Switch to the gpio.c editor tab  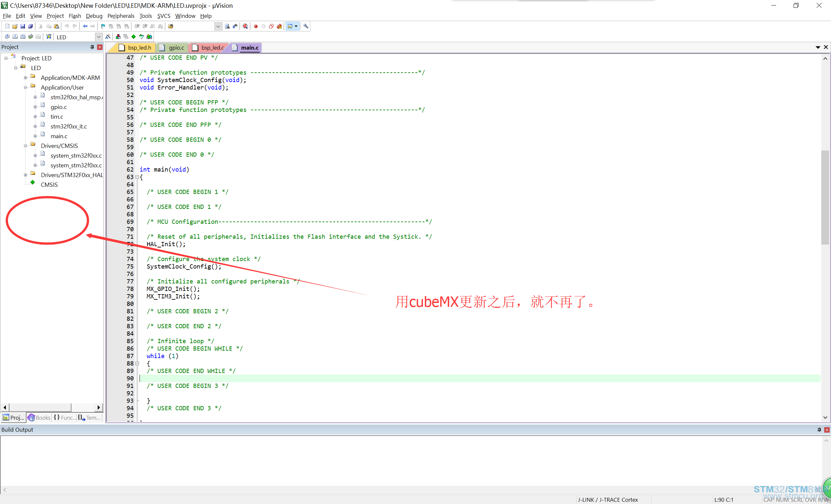click(173, 47)
